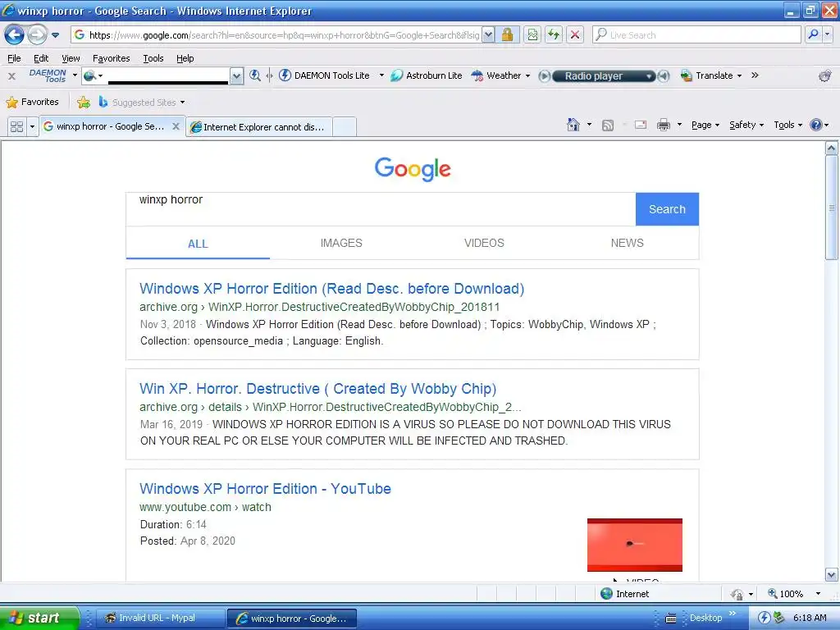Image resolution: width=840 pixels, height=630 pixels.
Task: Open the Favorites star button
Action: [x=32, y=102]
